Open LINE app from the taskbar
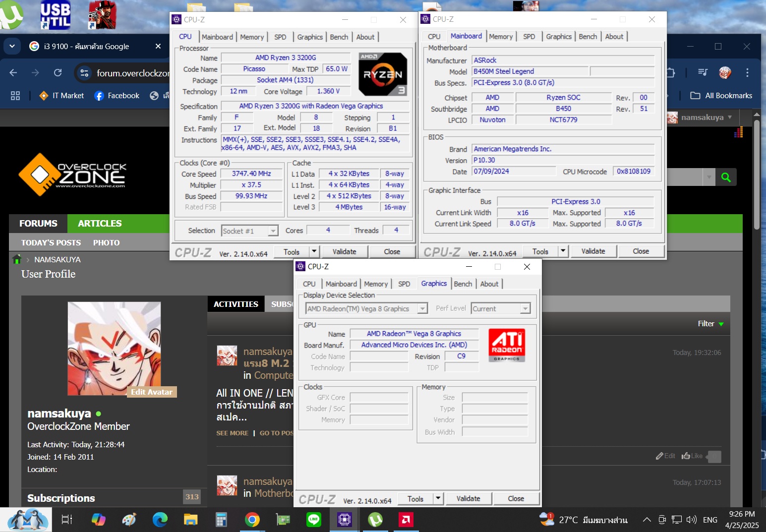This screenshot has height=532, width=766. [313, 520]
